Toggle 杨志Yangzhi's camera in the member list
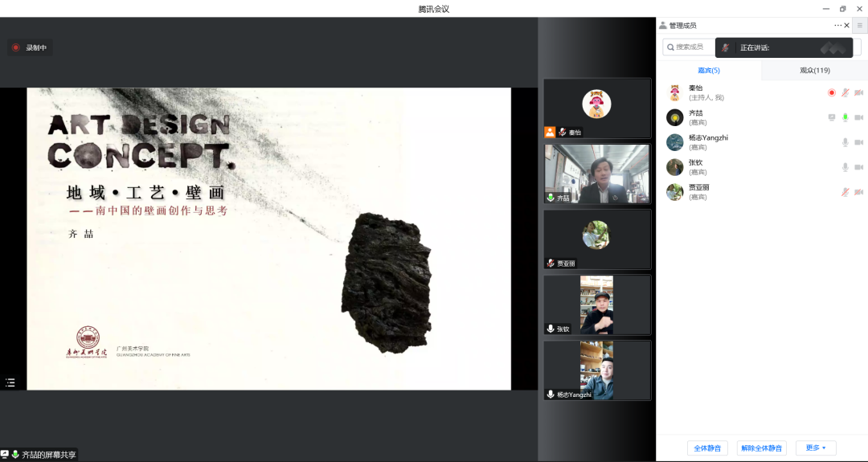The width and height of the screenshot is (868, 462). coord(858,142)
